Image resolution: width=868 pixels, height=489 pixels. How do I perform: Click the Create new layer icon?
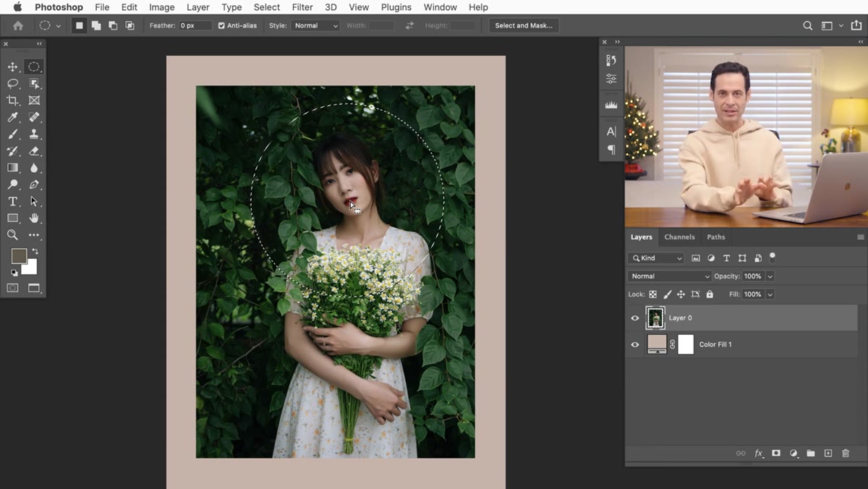point(828,453)
